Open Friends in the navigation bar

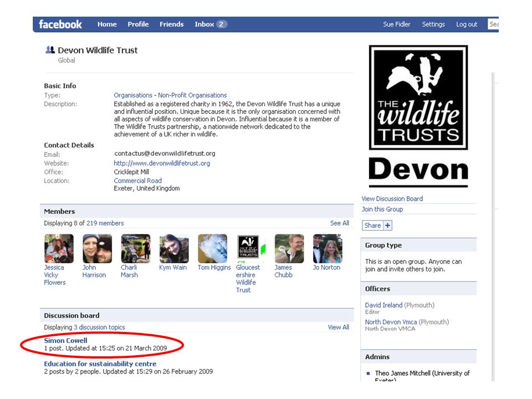(x=171, y=24)
